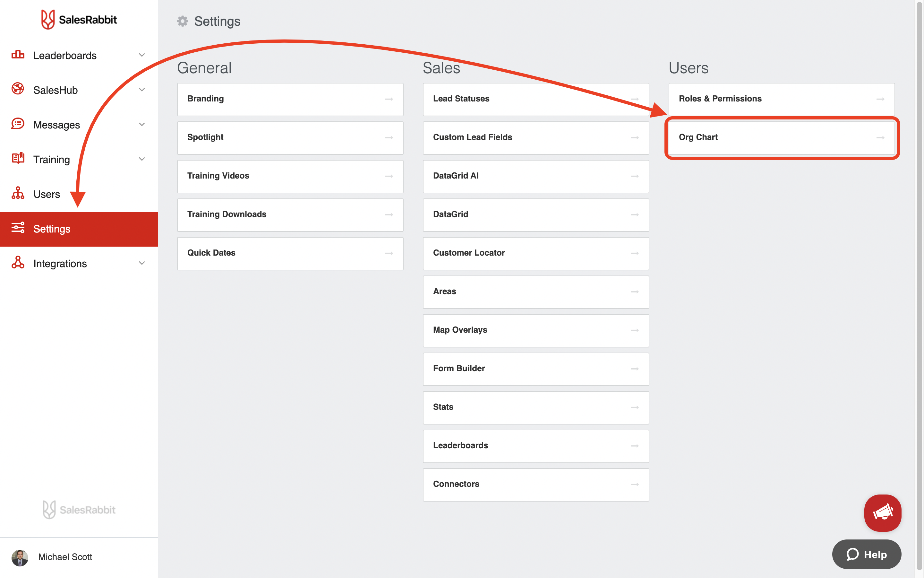The image size is (924, 578).
Task: Click the Integrations nodes icon
Action: (18, 263)
